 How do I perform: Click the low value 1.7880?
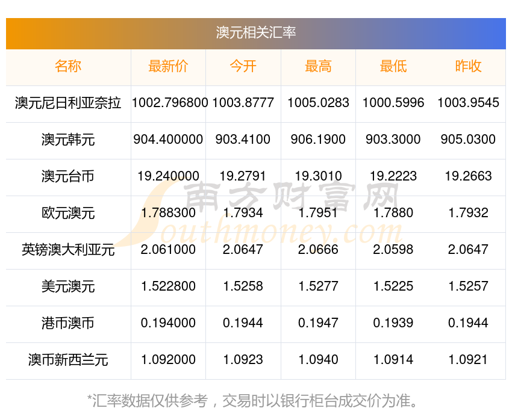[x=393, y=213]
